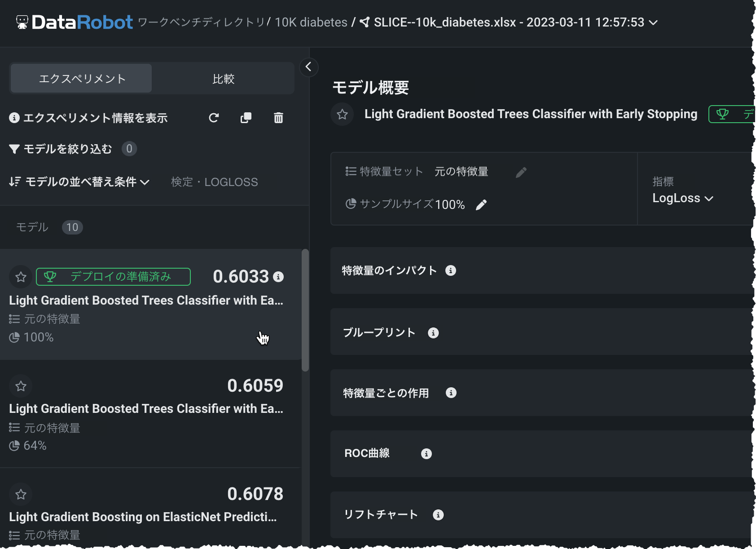Open the LogLoss metric dropdown
The width and height of the screenshot is (756, 549).
(x=682, y=198)
